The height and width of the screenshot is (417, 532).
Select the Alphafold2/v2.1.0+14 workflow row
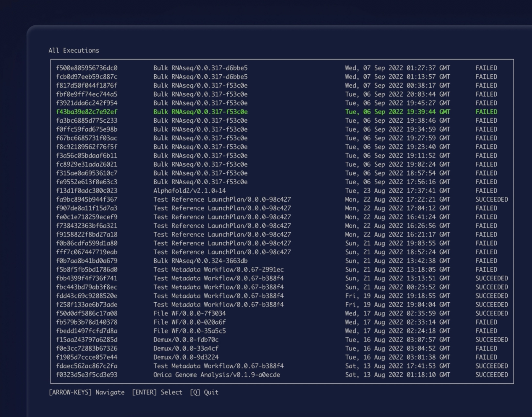coord(190,191)
